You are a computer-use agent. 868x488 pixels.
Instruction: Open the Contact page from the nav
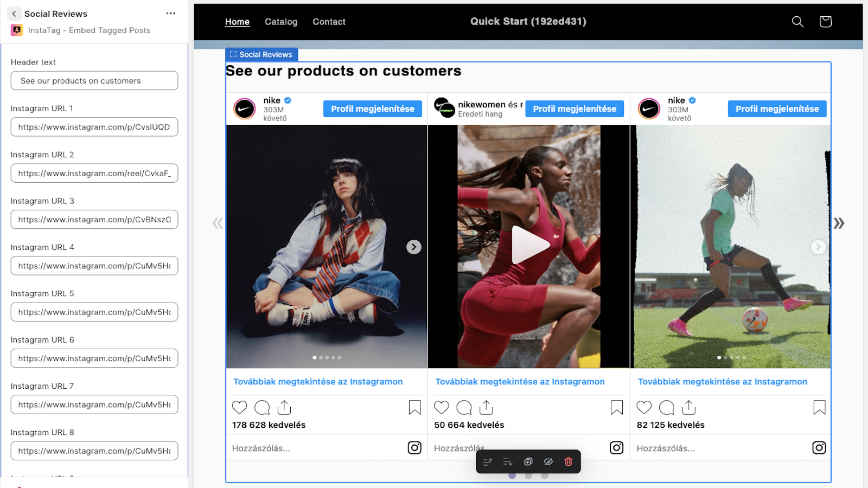coord(329,22)
